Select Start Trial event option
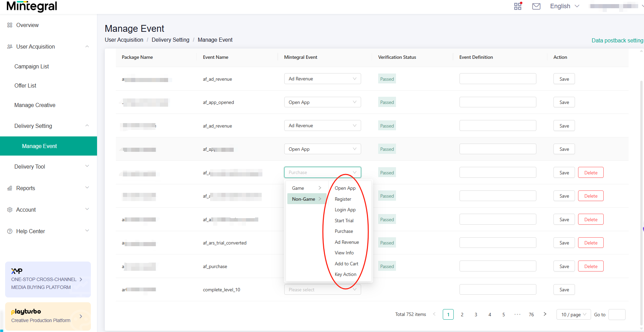Image resolution: width=644 pixels, height=332 pixels. [344, 221]
